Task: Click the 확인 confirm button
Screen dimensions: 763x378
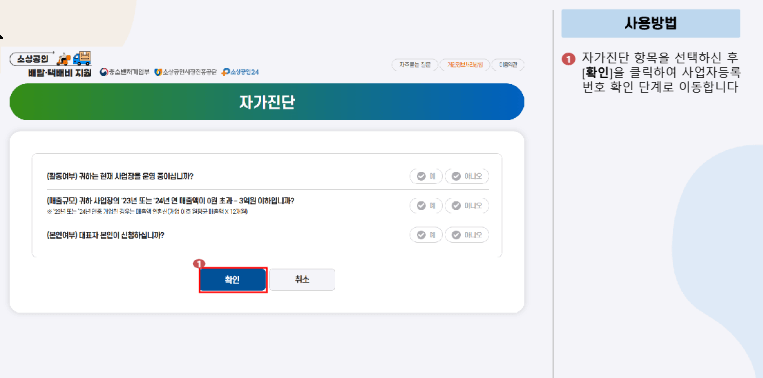Action: coord(233,280)
